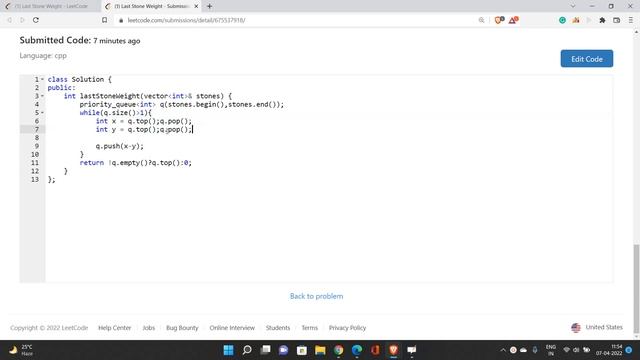640x360 pixels.
Task: Open Microsoft Office from the taskbar
Action: click(375, 350)
